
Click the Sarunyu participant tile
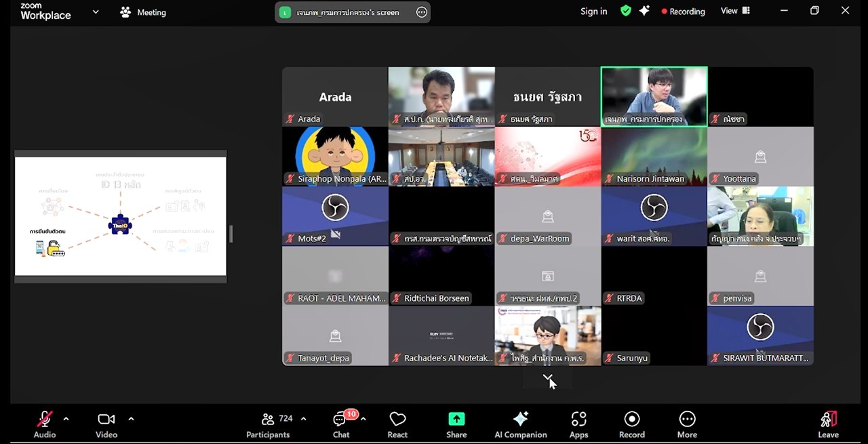point(654,336)
